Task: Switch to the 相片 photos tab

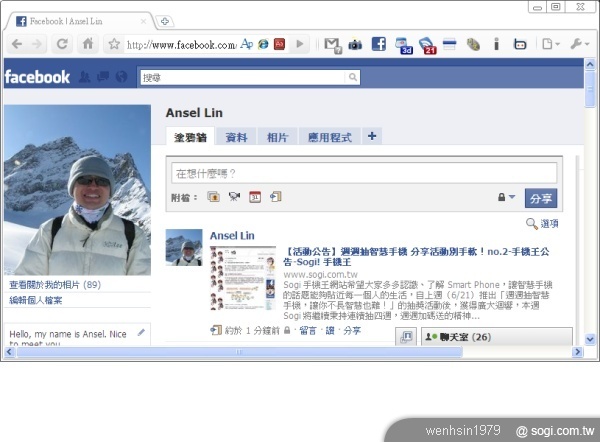Action: [277, 137]
